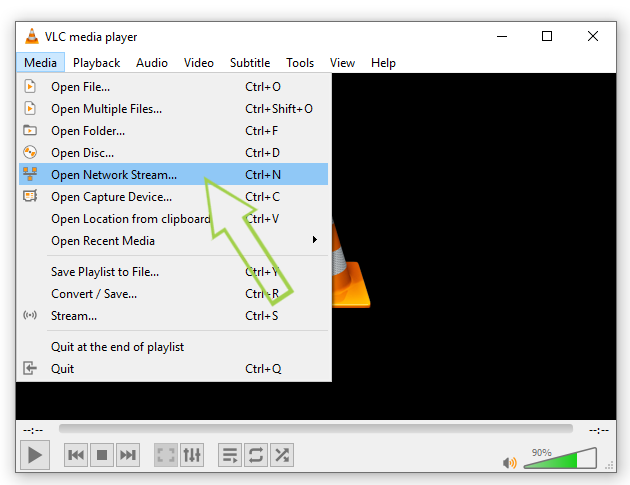630x485 pixels.
Task: Mute audio using the speaker icon
Action: pos(509,463)
